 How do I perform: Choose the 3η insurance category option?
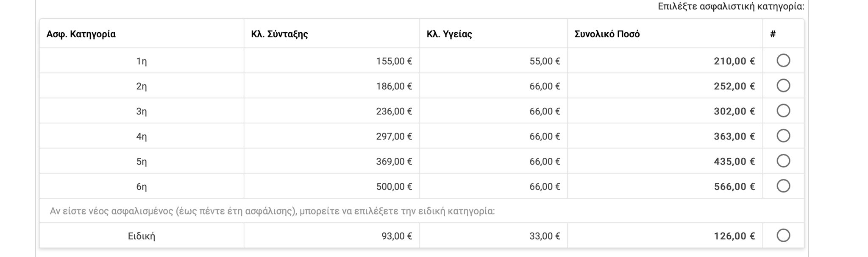point(783,111)
